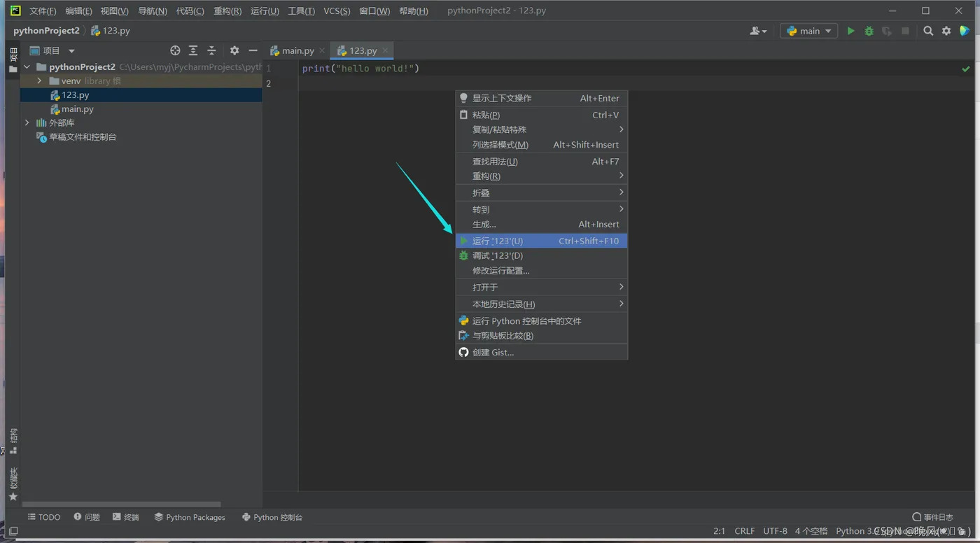The image size is (980, 543).
Task: Click Expand All icon in project panel
Action: [x=193, y=50]
